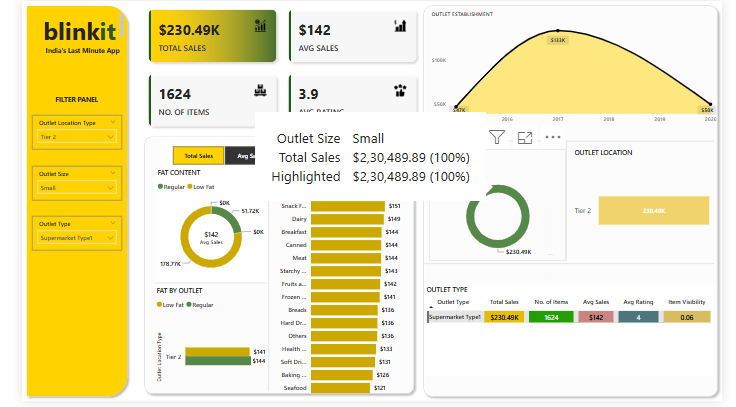Click the 51.72K donut label

(250, 211)
